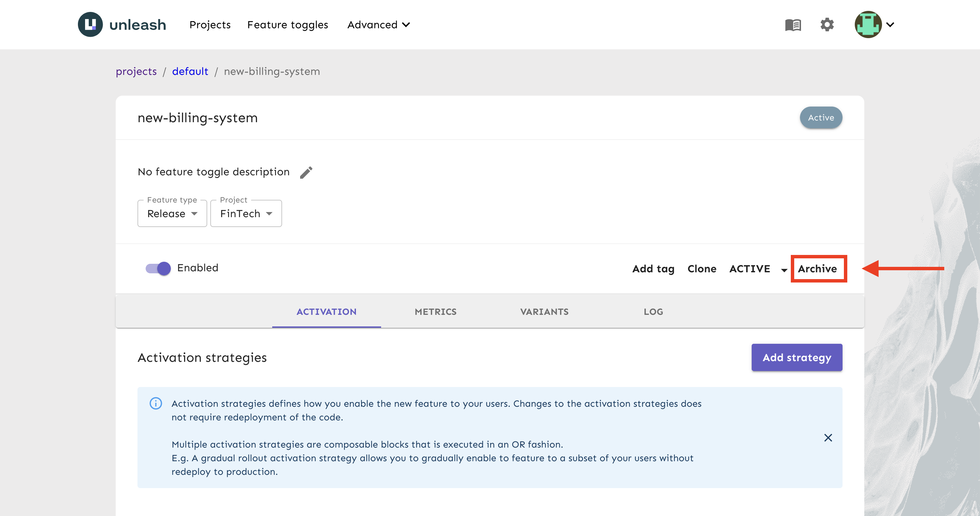The width and height of the screenshot is (980, 516).
Task: Open settings via the gear icon
Action: click(827, 25)
